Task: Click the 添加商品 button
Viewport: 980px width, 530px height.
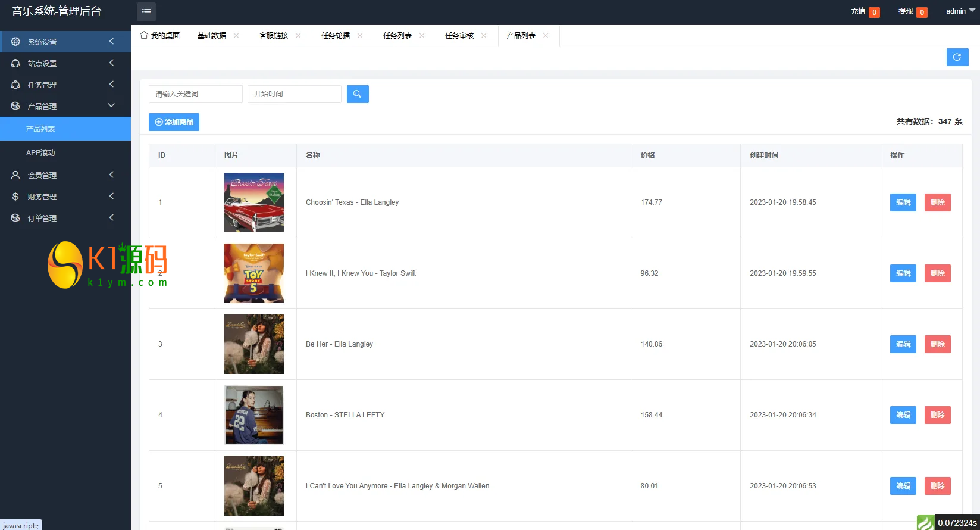Action: 174,122
